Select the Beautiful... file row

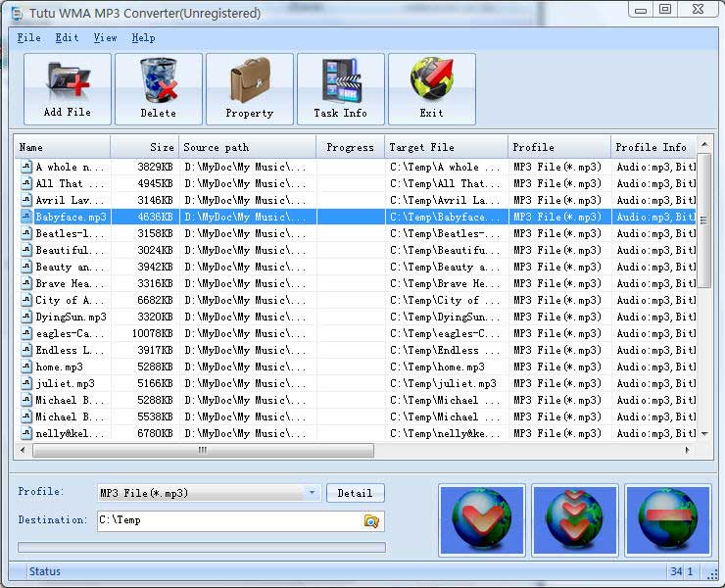[356, 250]
